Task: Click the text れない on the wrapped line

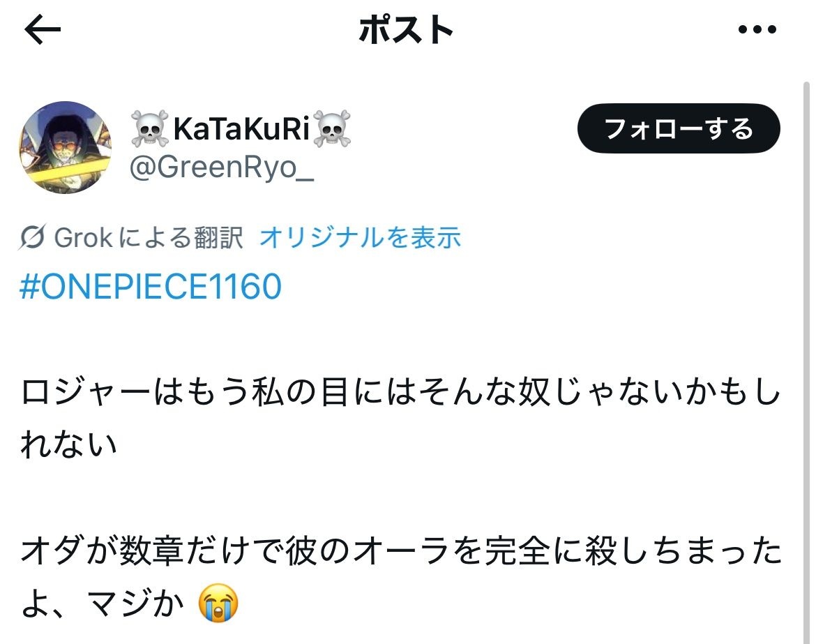Action: point(68,445)
